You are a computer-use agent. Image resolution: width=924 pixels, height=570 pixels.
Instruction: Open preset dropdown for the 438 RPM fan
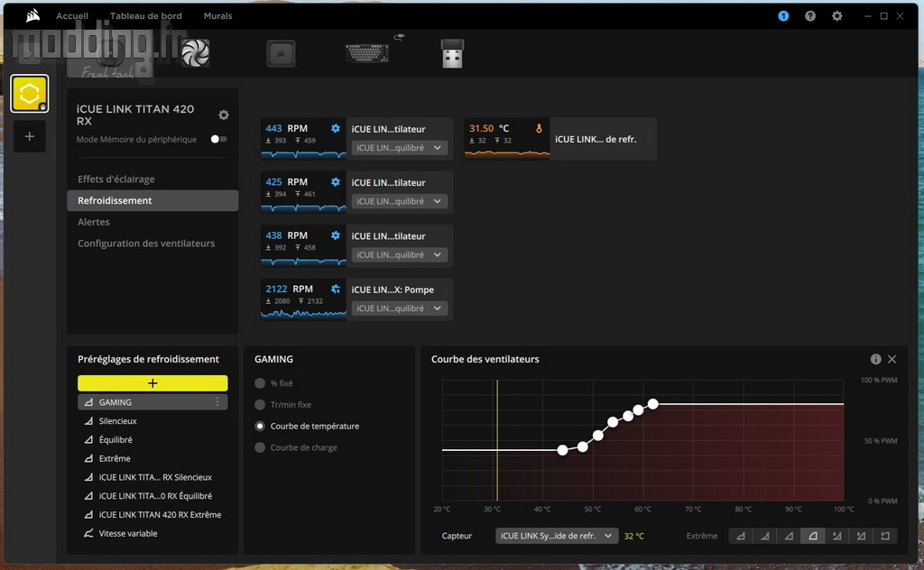click(x=400, y=255)
